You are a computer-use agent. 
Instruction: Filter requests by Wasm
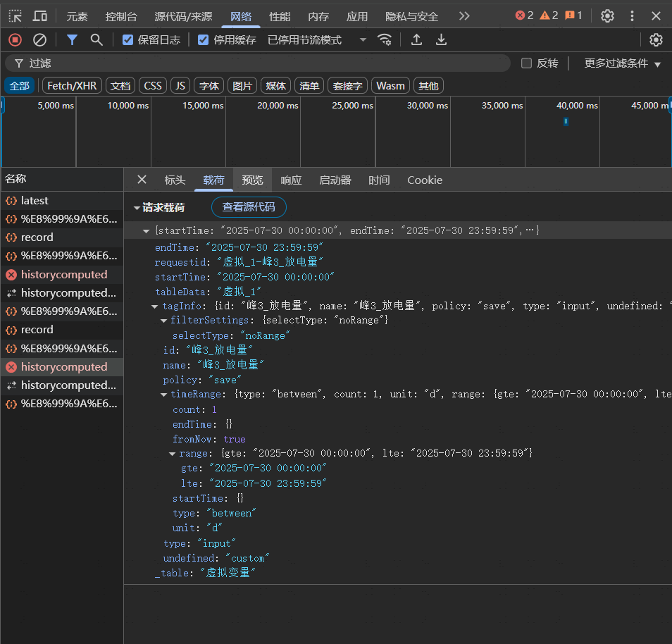pyautogui.click(x=390, y=86)
